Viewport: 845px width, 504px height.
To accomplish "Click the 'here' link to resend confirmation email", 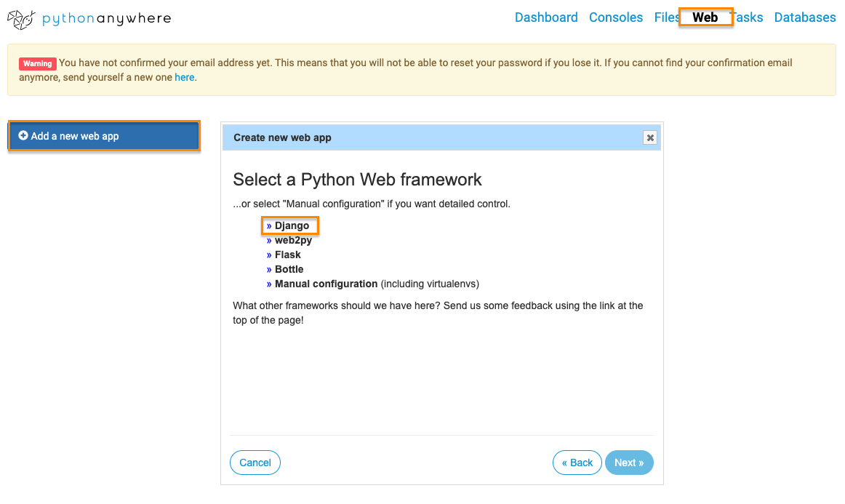I will (185, 77).
